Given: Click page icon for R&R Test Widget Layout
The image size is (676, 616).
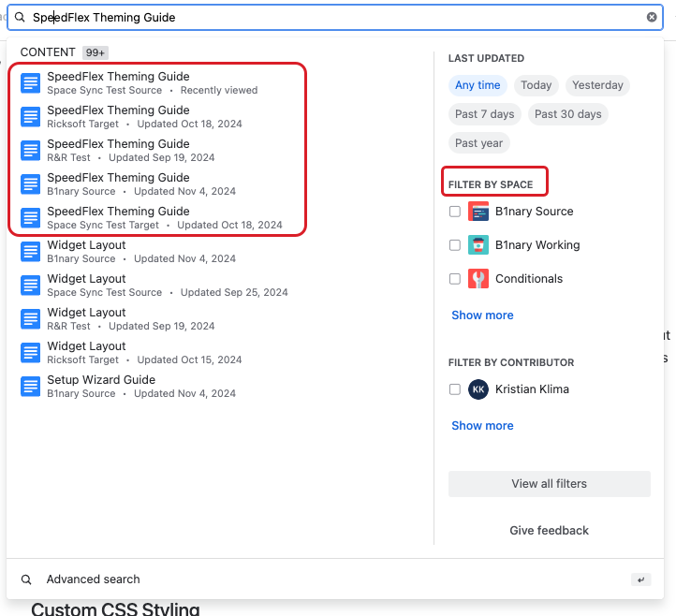Looking at the screenshot, I should (x=31, y=318).
